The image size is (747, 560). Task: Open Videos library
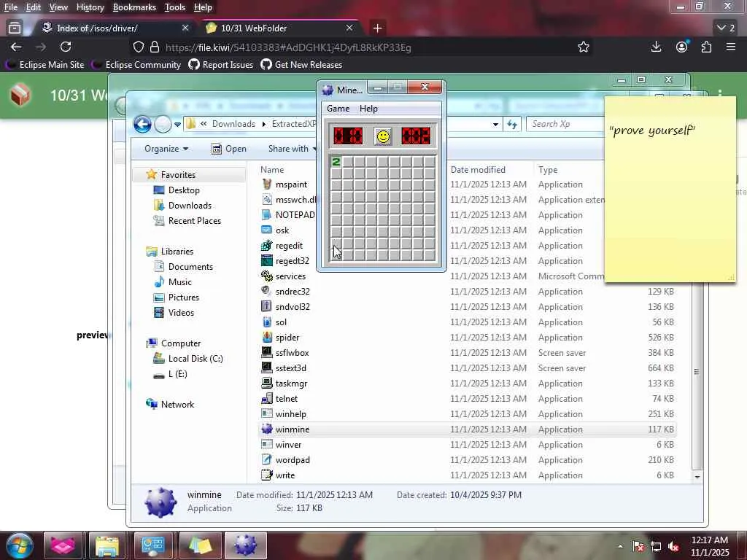pos(181,312)
